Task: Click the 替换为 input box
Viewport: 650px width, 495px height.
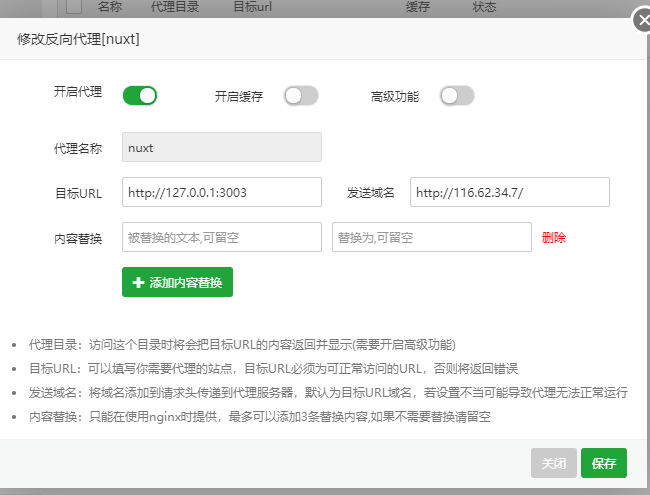Action: (x=432, y=237)
